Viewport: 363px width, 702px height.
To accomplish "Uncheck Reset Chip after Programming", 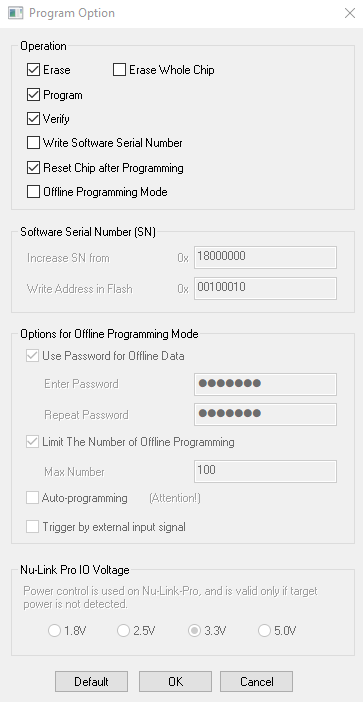I will click(x=33, y=168).
